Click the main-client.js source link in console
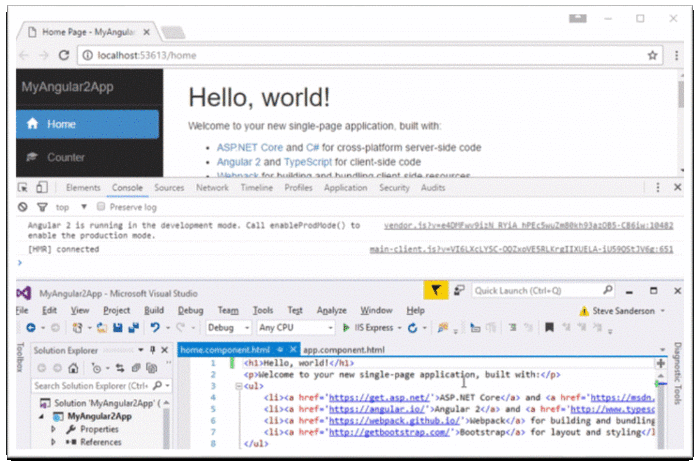Image resolution: width=700 pixels, height=467 pixels. [521, 249]
